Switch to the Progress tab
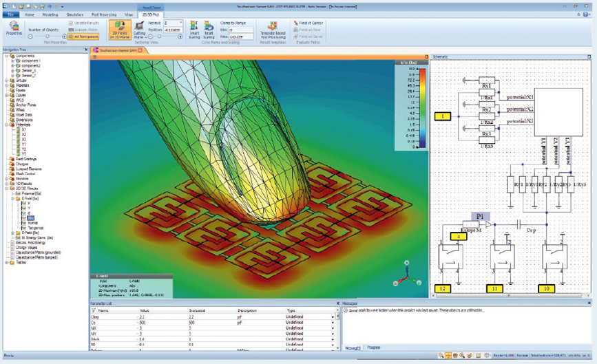This screenshot has height=364, width=597. [x=373, y=347]
